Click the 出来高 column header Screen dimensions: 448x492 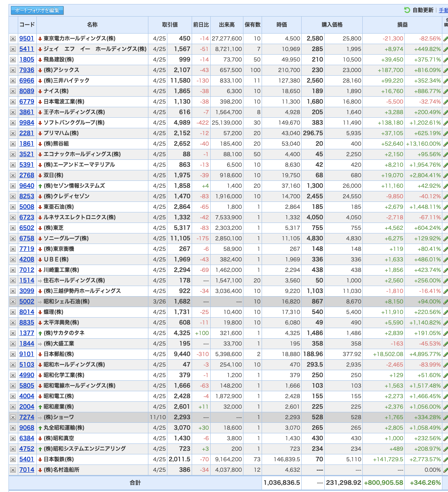point(227,25)
